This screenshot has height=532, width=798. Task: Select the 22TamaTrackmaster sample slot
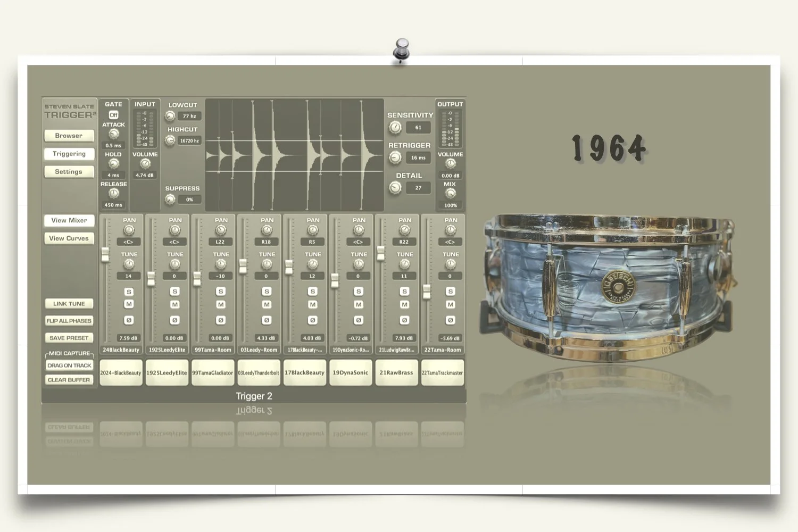tap(443, 372)
